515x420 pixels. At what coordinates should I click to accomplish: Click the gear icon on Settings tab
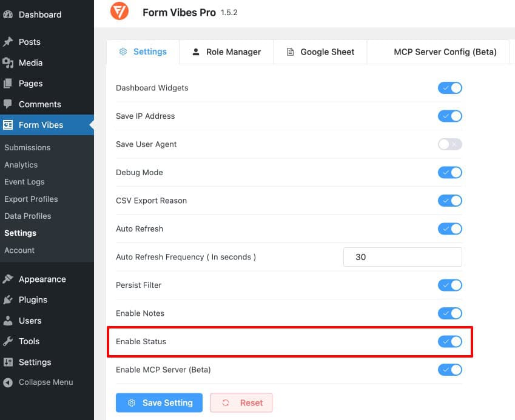click(x=123, y=52)
